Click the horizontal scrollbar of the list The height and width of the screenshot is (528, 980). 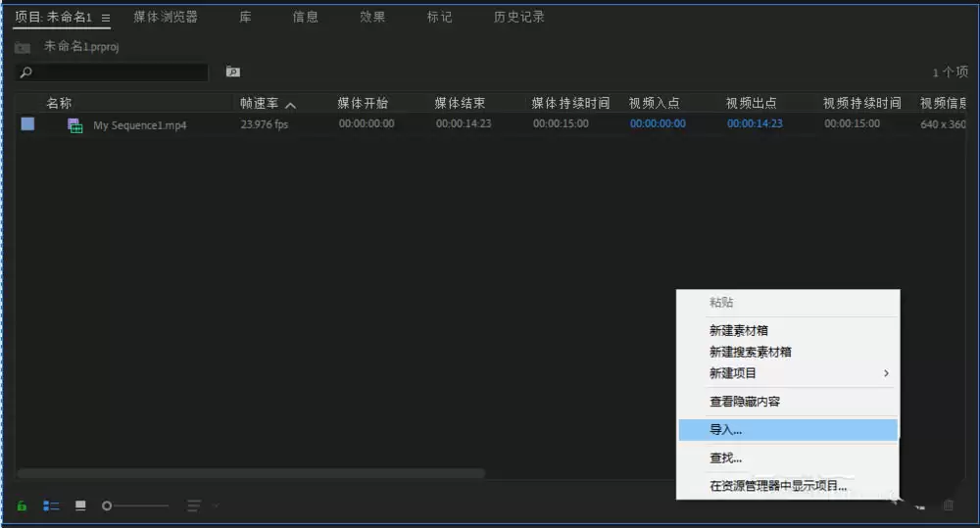pyautogui.click(x=251, y=474)
